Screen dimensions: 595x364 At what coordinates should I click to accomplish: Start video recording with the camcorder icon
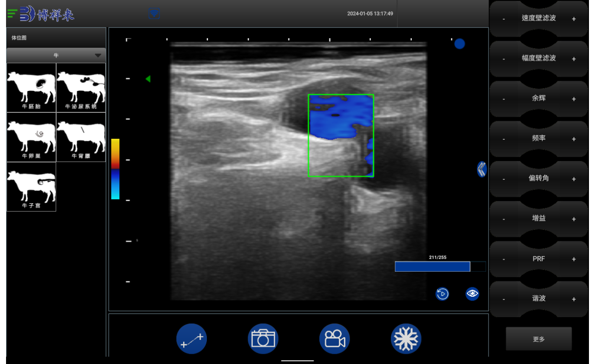point(335,339)
